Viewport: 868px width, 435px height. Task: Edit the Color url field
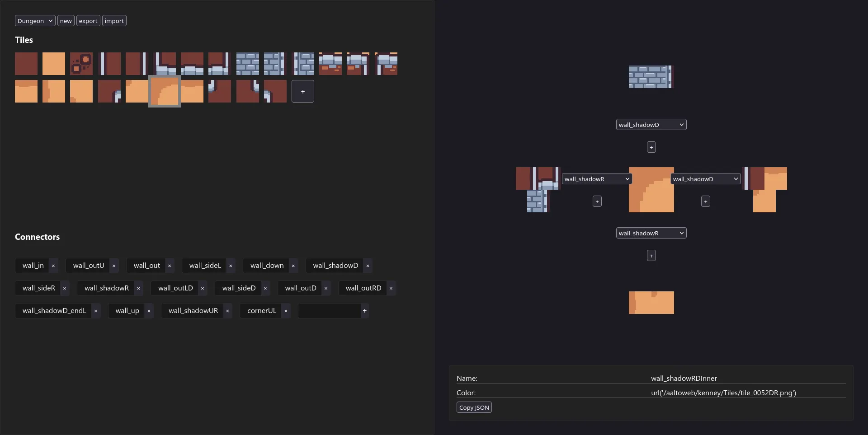coord(748,393)
